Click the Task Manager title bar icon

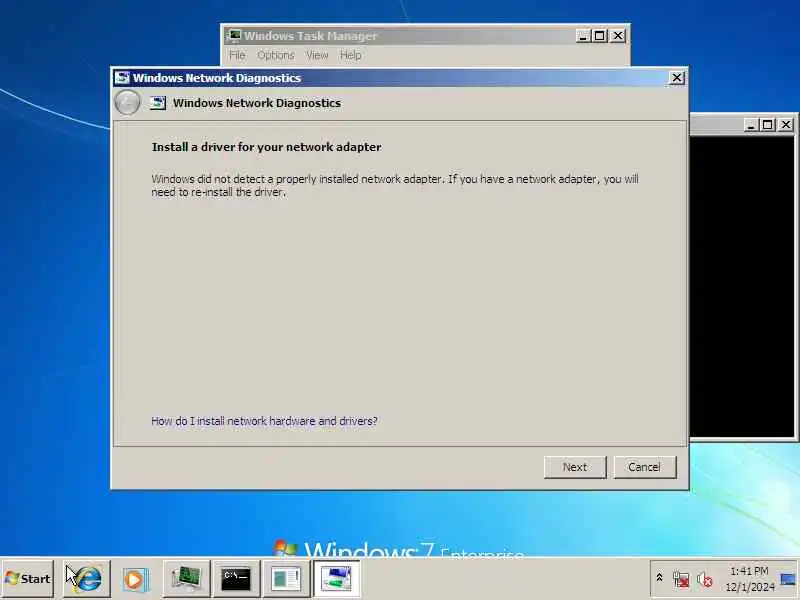point(234,36)
